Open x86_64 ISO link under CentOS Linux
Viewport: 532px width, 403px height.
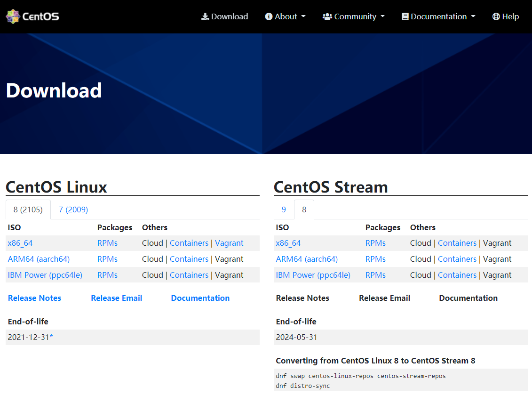(x=20, y=243)
